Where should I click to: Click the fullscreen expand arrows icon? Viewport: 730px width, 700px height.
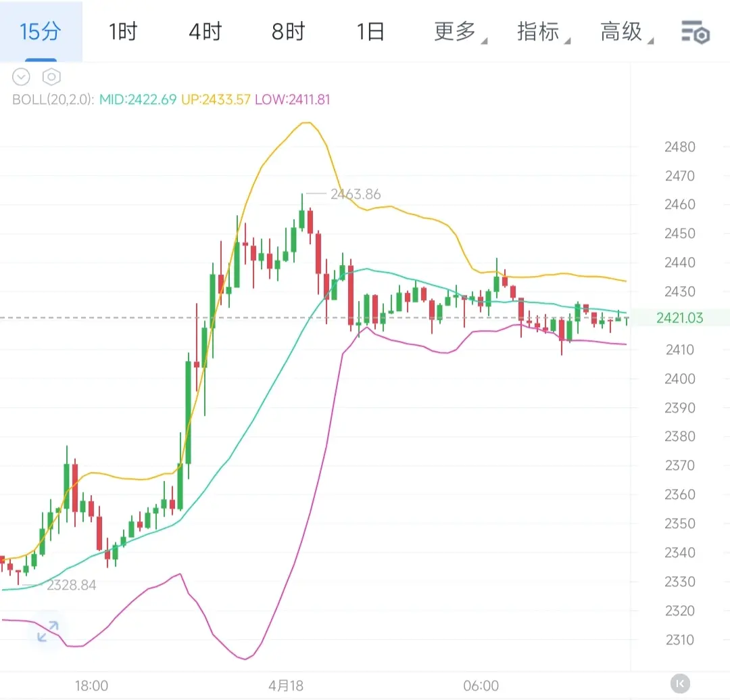tap(48, 631)
